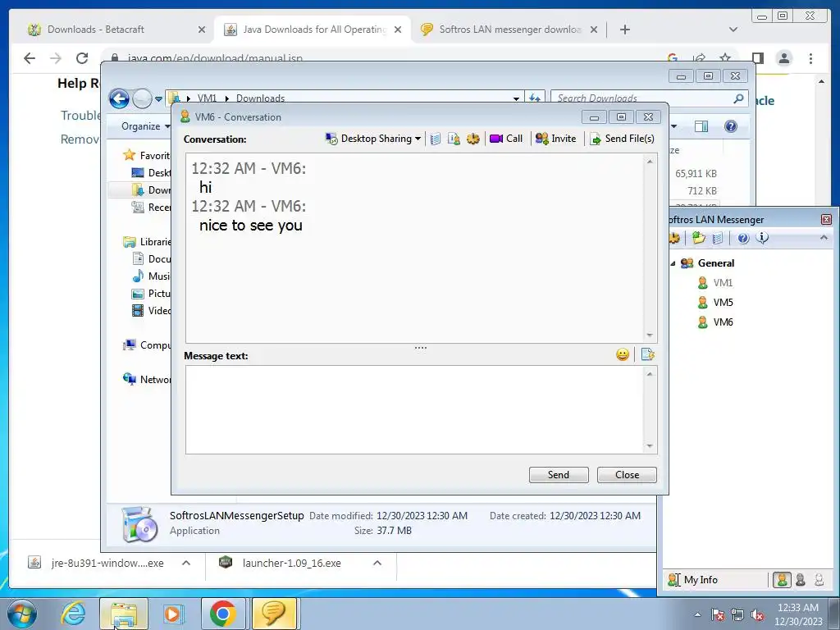Close the VM6 conversation window via Close button

[x=627, y=475]
